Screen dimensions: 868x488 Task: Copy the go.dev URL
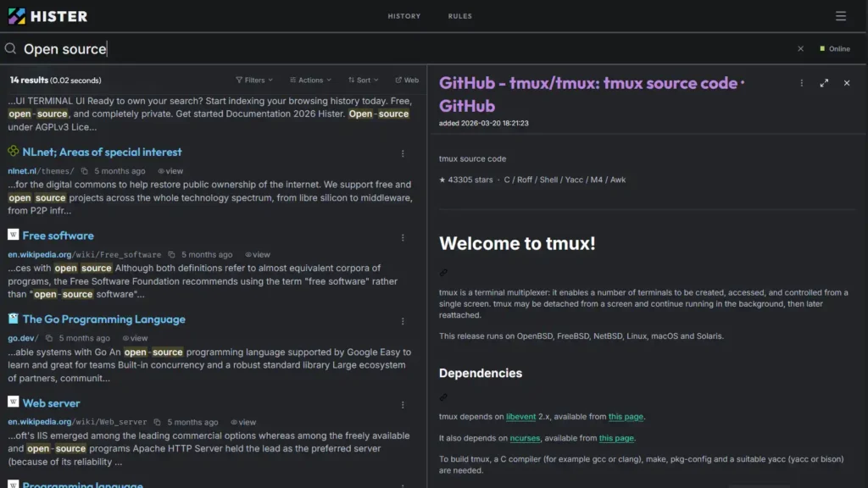coord(48,338)
